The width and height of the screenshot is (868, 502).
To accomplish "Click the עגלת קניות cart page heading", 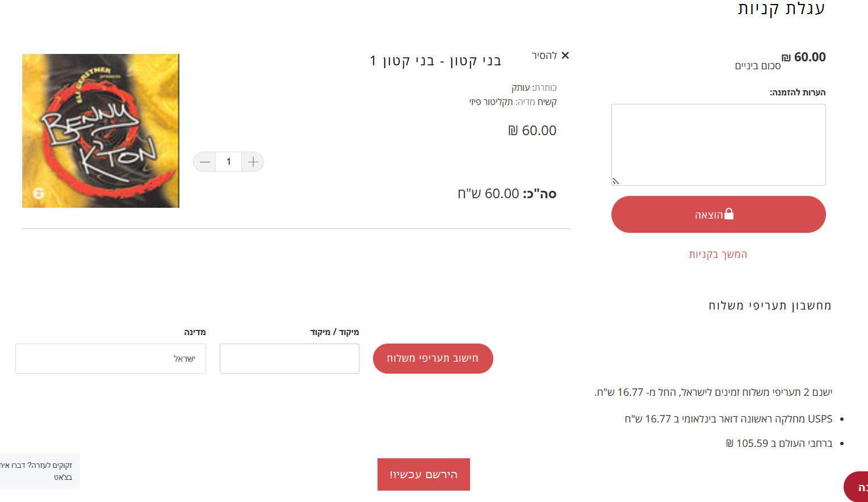I will pyautogui.click(x=781, y=9).
